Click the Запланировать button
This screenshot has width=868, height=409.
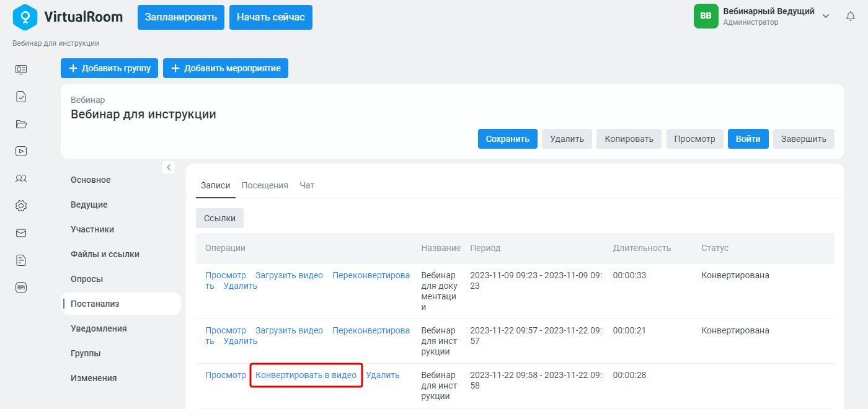click(181, 17)
